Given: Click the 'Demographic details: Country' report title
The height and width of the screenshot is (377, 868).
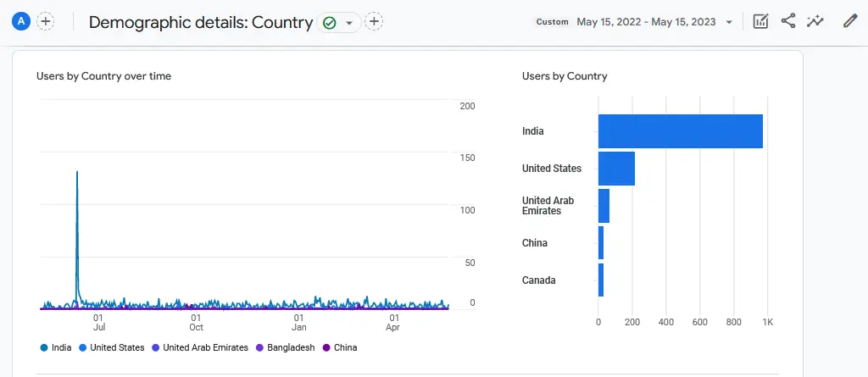Looking at the screenshot, I should click(201, 23).
